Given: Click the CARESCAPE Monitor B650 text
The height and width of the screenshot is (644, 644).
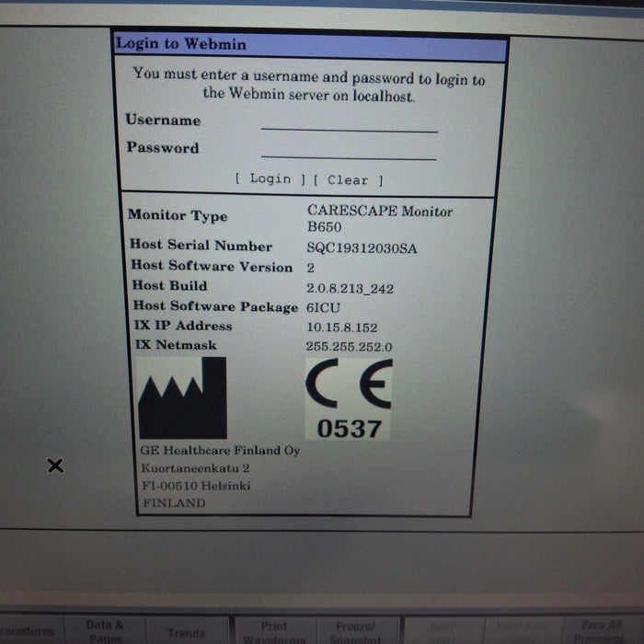Looking at the screenshot, I should coord(380,219).
